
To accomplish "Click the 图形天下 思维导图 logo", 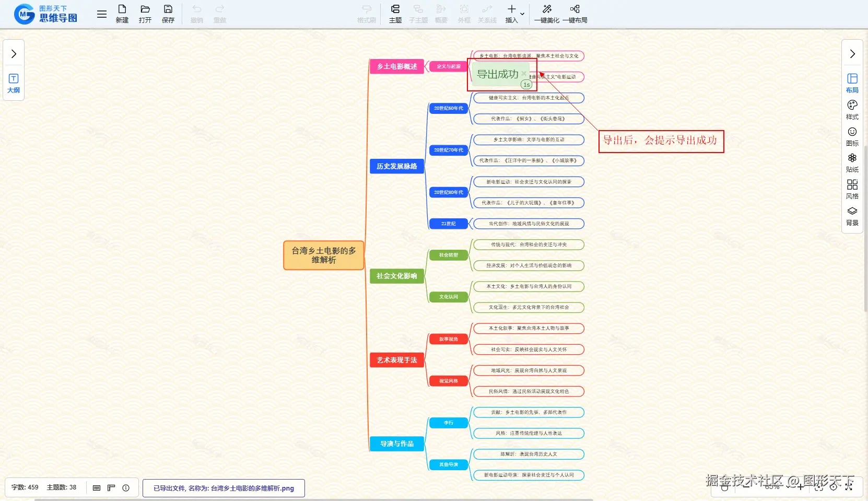I will coord(46,14).
